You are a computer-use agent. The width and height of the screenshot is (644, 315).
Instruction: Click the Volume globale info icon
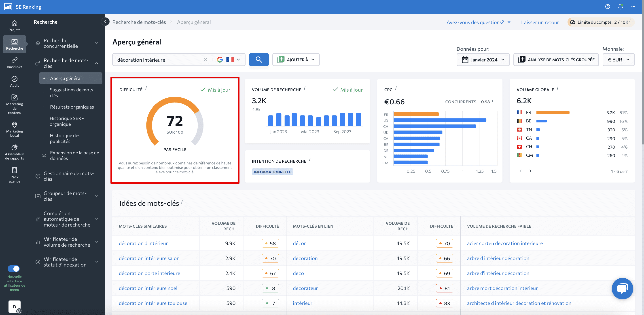(557, 88)
